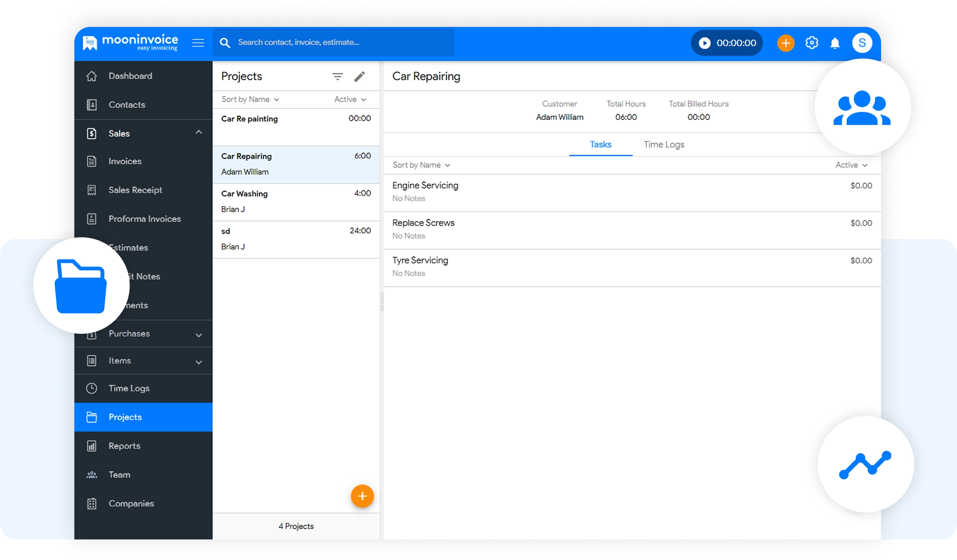Switch to the Time Logs tab
This screenshot has width=957, height=560.
tap(664, 144)
